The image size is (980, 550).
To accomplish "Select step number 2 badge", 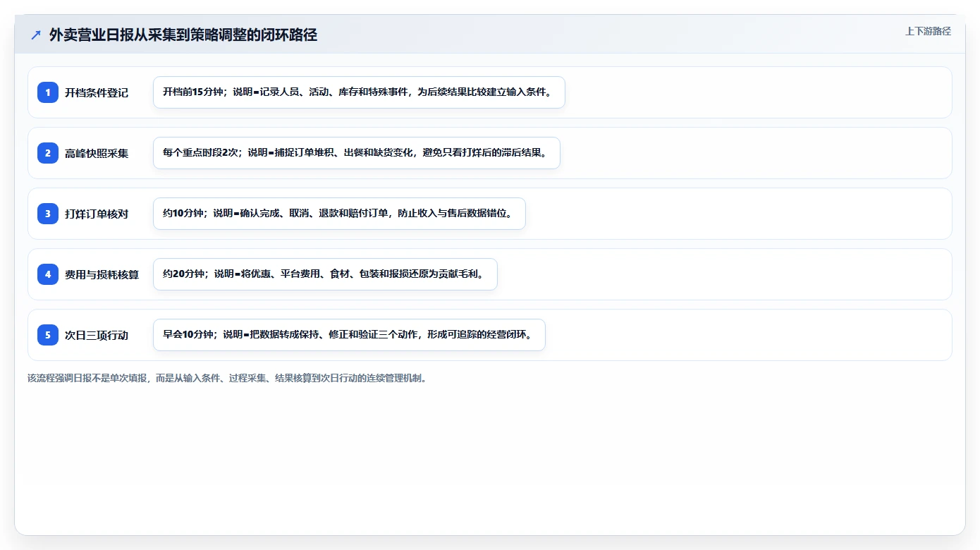I will (48, 153).
